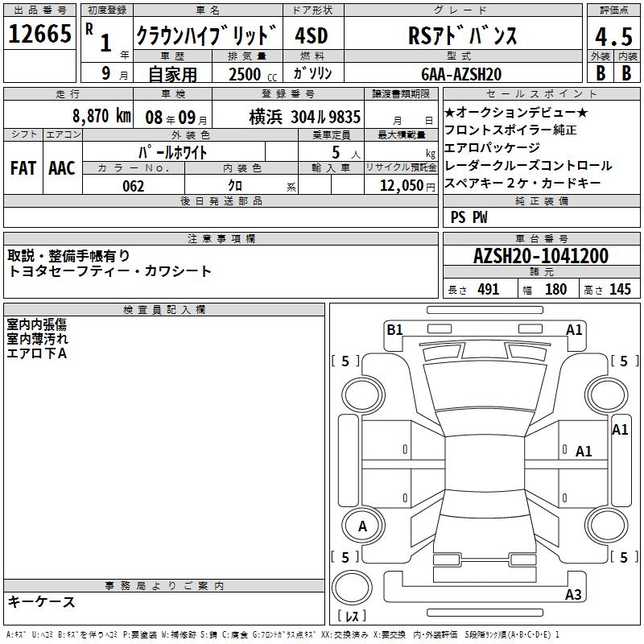Select the fuel type ガソリン
The width and height of the screenshot is (644, 644).
coord(312,73)
